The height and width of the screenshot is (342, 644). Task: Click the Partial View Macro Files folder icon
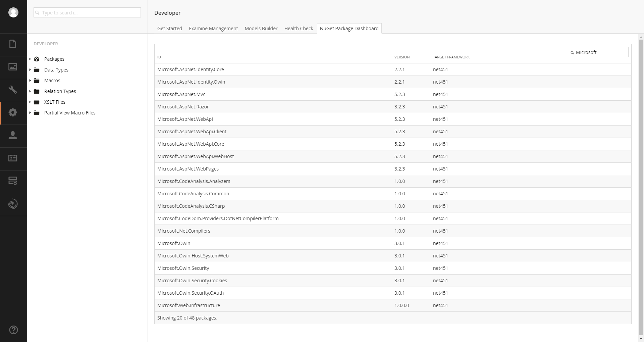37,113
